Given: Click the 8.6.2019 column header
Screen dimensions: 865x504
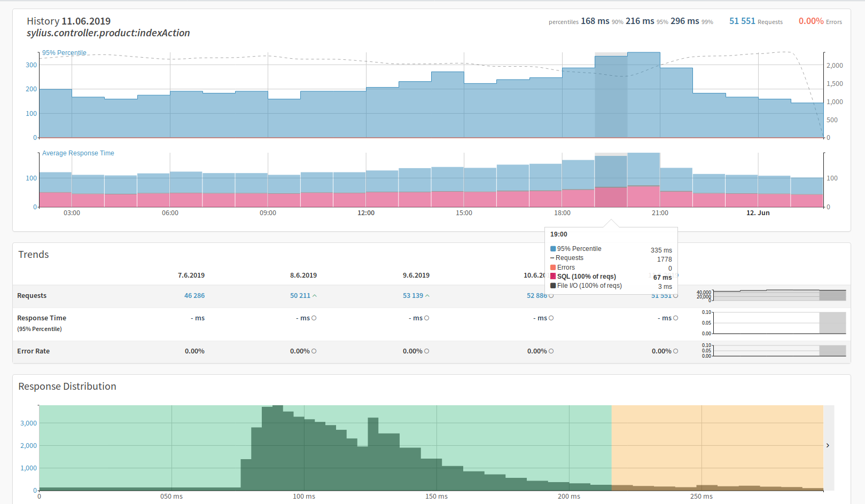Looking at the screenshot, I should pyautogui.click(x=303, y=275).
